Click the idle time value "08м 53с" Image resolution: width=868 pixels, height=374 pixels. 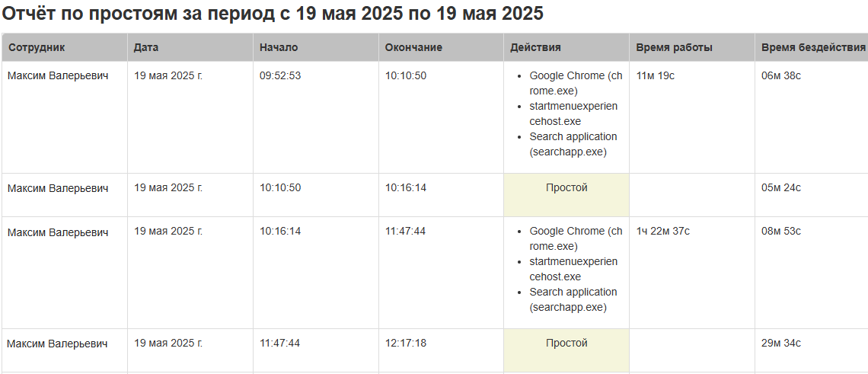(781, 231)
